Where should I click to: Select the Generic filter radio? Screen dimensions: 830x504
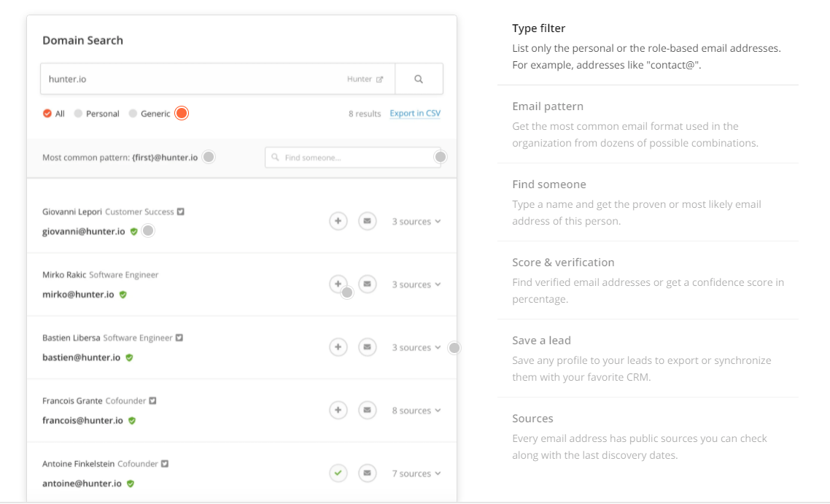tap(133, 113)
